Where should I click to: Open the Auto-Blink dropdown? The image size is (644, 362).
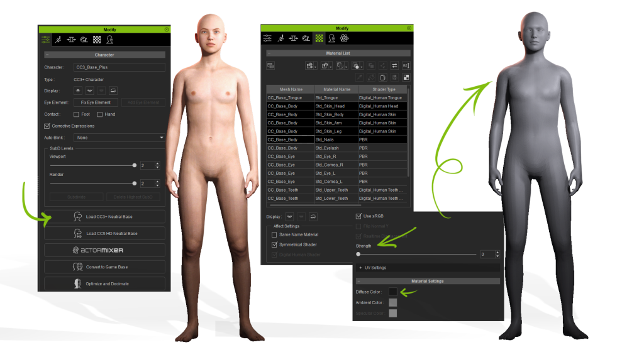coord(119,137)
